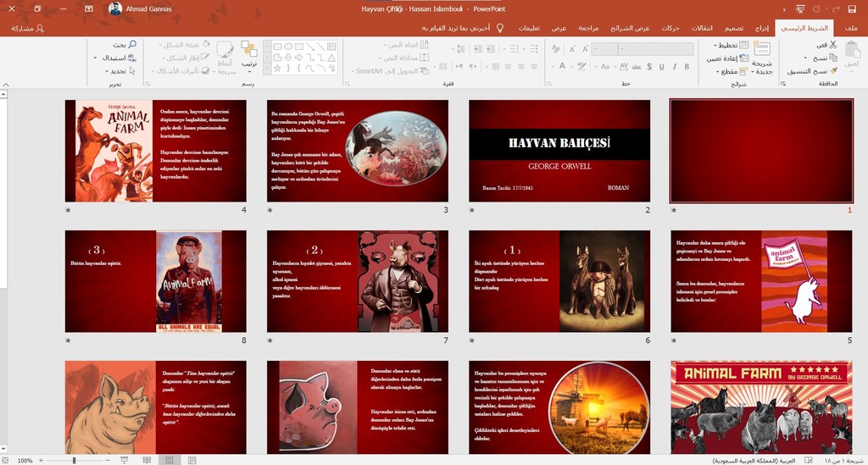The image size is (868, 465).
Task: Open Quick Styles (أنماط سريعة) gallery
Action: (225, 58)
